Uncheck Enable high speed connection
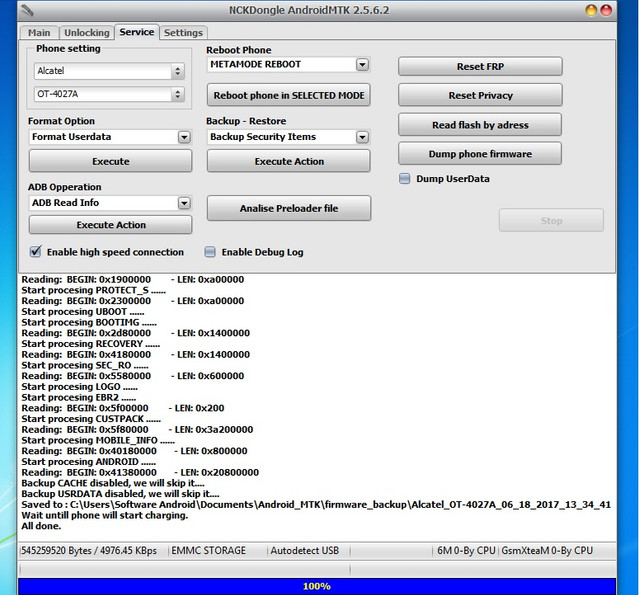 pyautogui.click(x=36, y=251)
